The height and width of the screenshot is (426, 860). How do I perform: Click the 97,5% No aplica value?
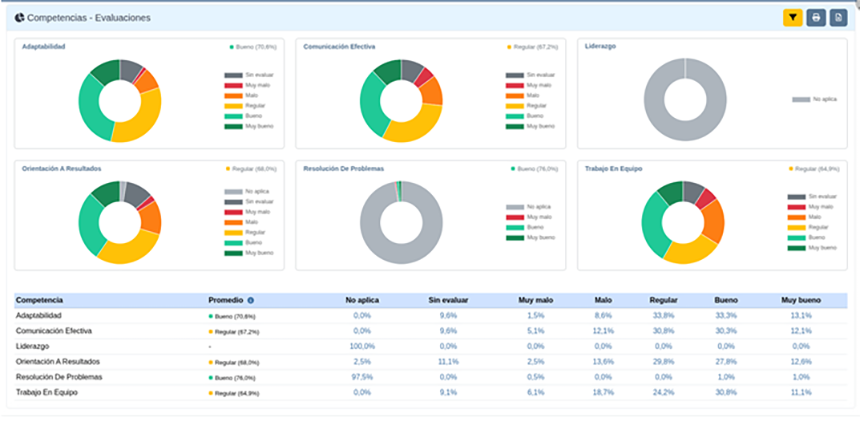pyautogui.click(x=361, y=377)
